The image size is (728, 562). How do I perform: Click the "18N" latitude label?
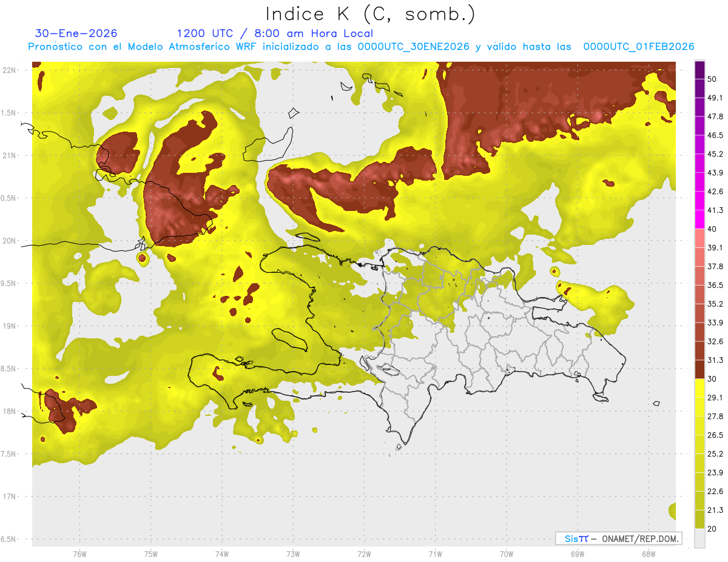(8, 411)
